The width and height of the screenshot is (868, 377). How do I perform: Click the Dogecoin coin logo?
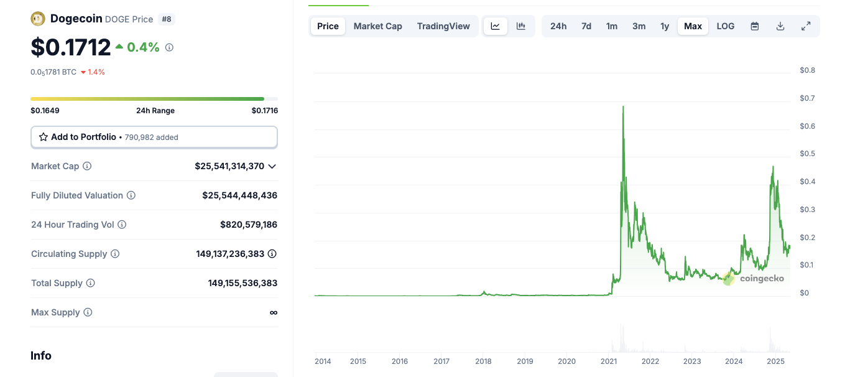(38, 19)
